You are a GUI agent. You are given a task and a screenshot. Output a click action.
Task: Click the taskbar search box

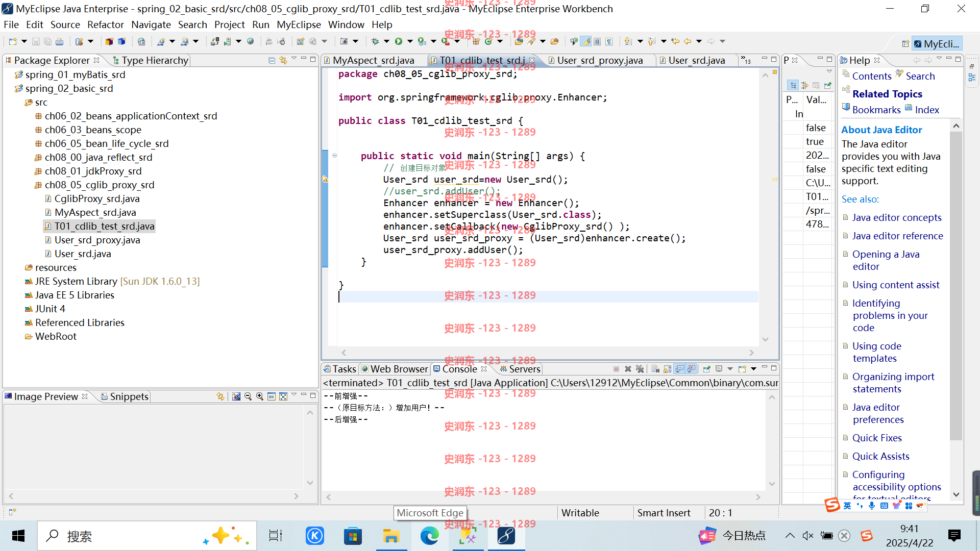[x=147, y=536]
